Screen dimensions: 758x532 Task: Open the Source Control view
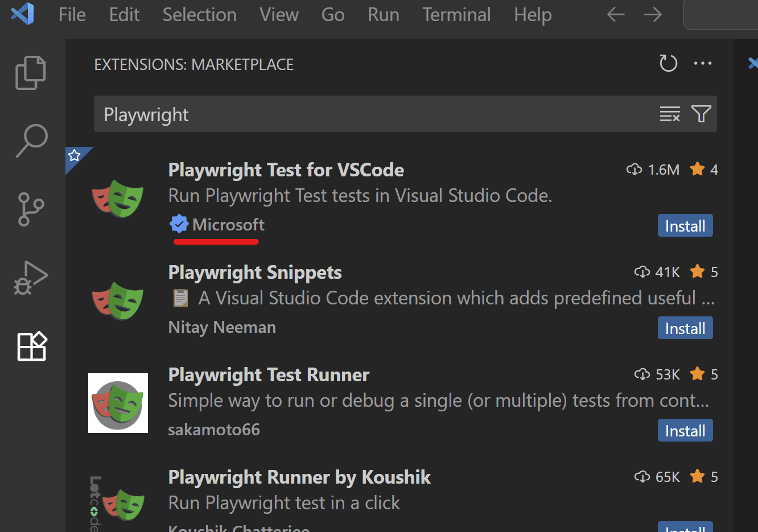[31, 209]
